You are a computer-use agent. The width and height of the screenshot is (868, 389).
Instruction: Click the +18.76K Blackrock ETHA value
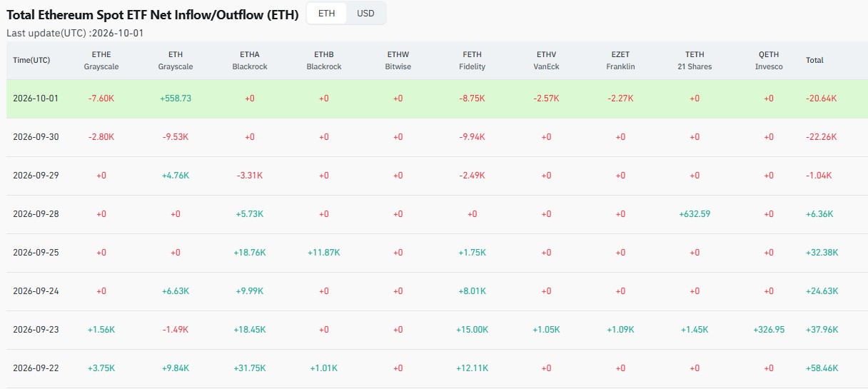(250, 253)
